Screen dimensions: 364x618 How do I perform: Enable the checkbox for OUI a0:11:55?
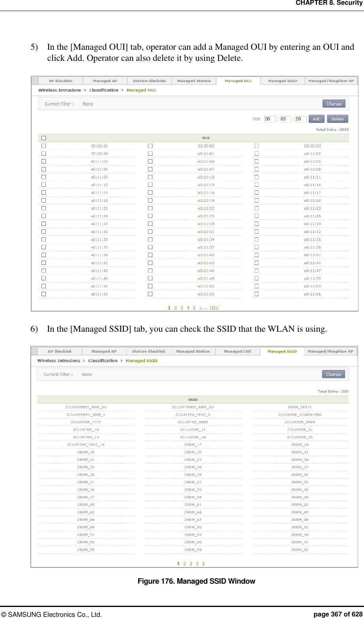point(150,293)
